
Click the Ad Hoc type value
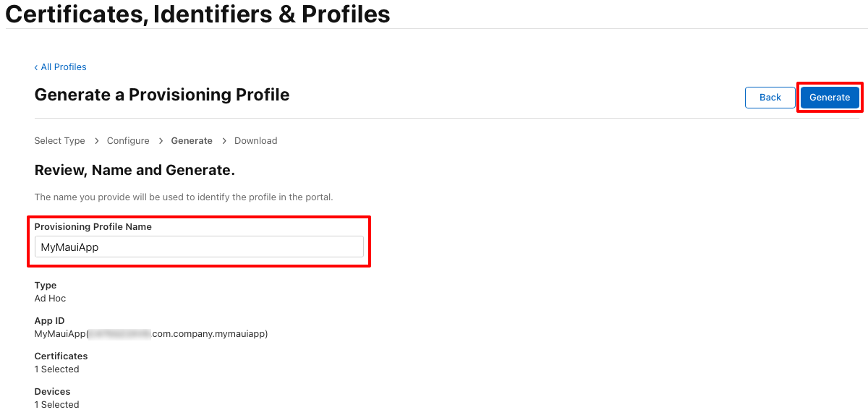tap(50, 299)
